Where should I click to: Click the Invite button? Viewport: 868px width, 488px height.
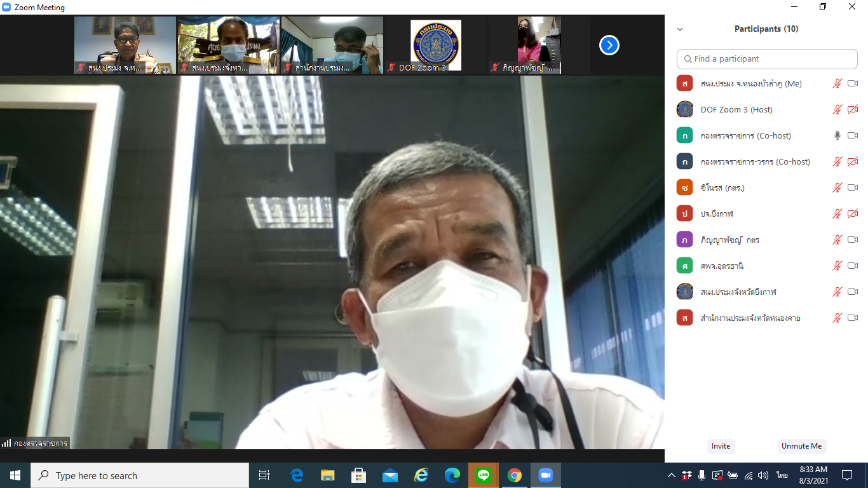coord(721,446)
